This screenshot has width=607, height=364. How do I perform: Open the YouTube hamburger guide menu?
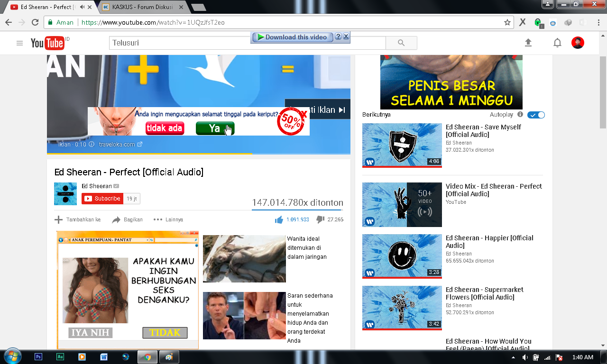click(x=19, y=43)
